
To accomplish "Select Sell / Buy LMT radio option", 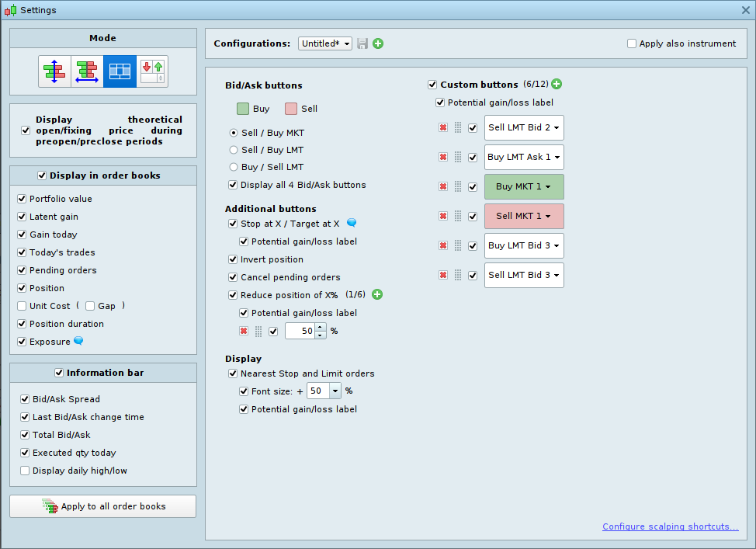I will [234, 150].
